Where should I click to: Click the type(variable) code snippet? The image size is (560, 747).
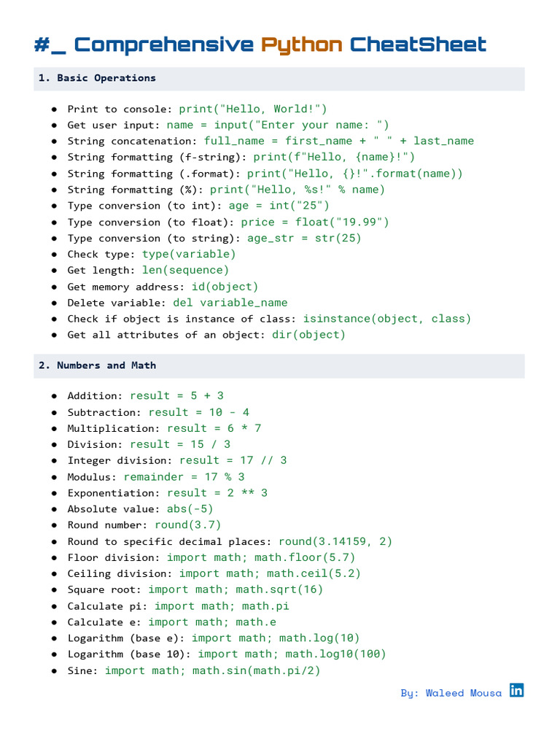189,254
